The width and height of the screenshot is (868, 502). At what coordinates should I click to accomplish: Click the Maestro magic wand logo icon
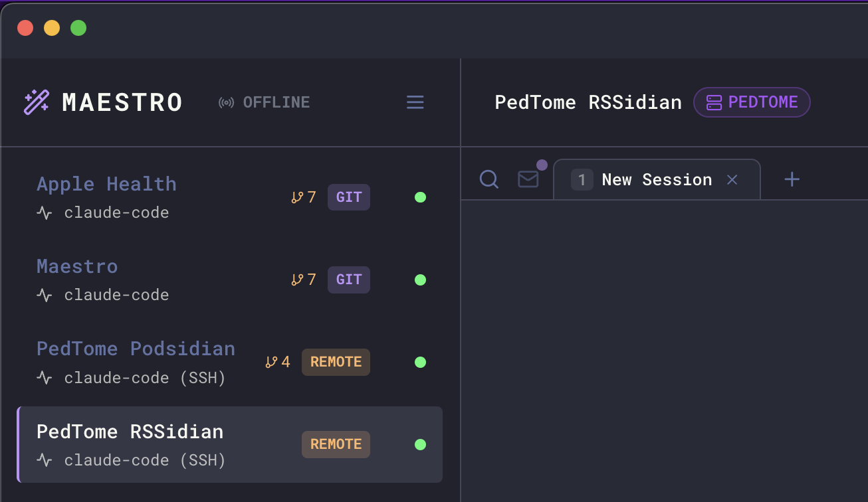(x=36, y=102)
